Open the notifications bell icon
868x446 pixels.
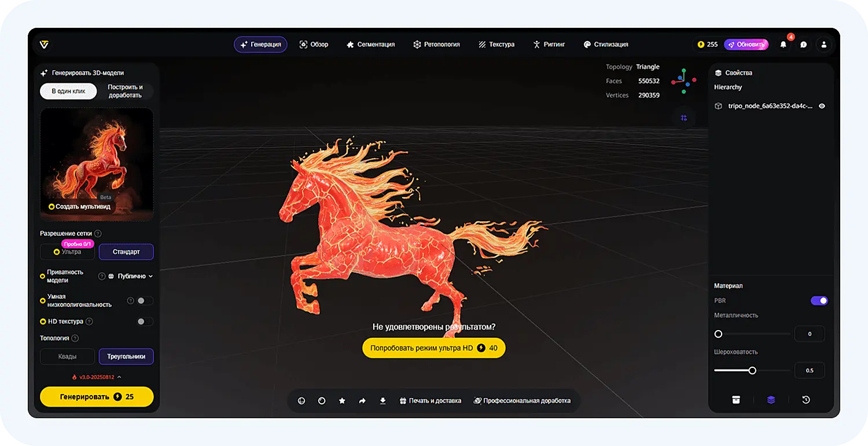pyautogui.click(x=783, y=44)
